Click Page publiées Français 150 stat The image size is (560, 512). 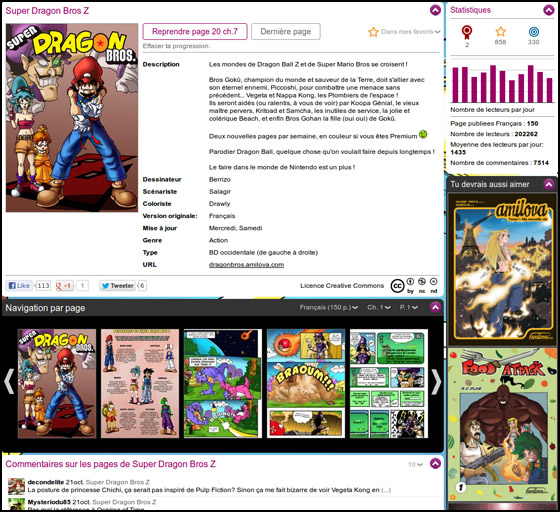point(494,124)
